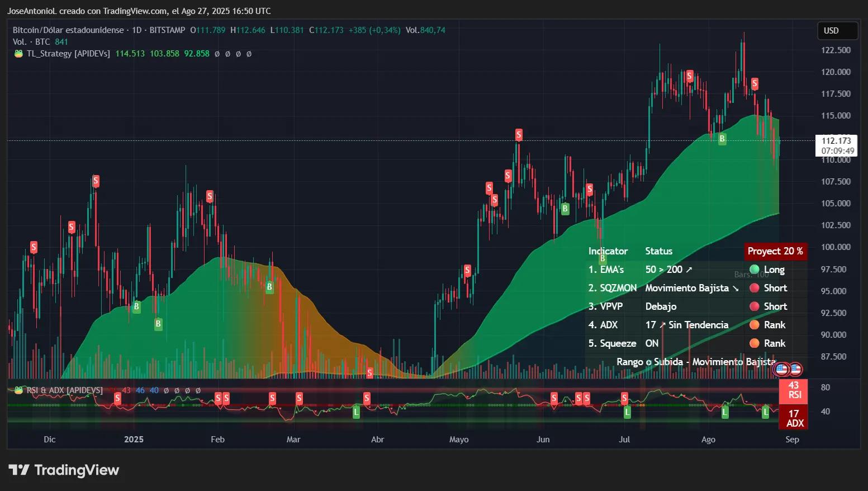Click the TradingView logo icon
The width and height of the screenshot is (868, 491).
[x=18, y=470]
